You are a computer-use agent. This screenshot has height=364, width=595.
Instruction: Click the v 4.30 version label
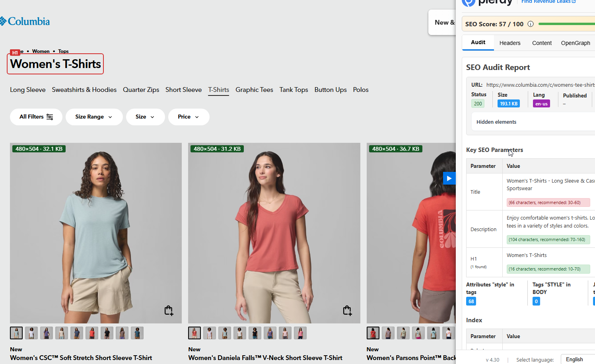coord(492,360)
